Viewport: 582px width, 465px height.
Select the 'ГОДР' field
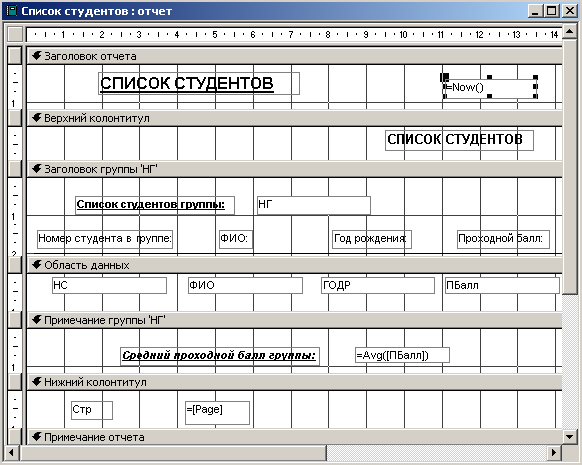pyautogui.click(x=378, y=285)
